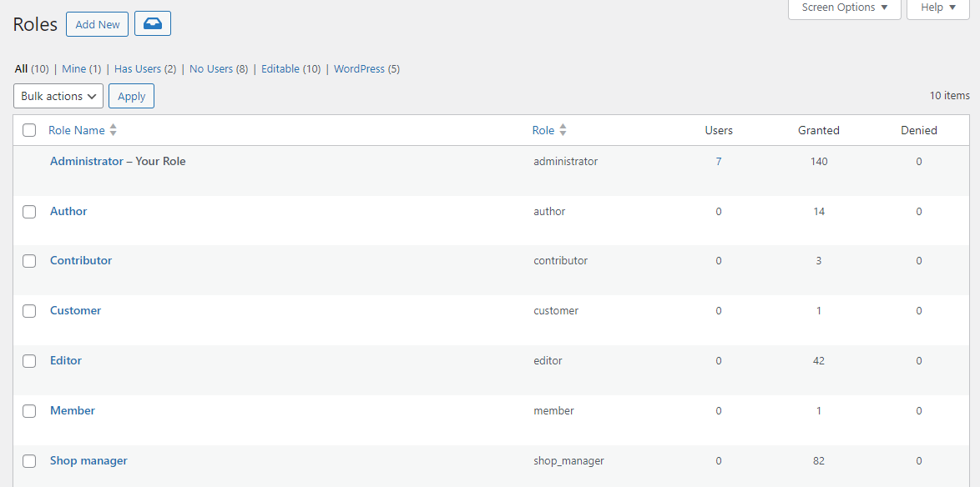Select the checkbox for the Author role
Image resolution: width=980 pixels, height=487 pixels.
point(29,211)
